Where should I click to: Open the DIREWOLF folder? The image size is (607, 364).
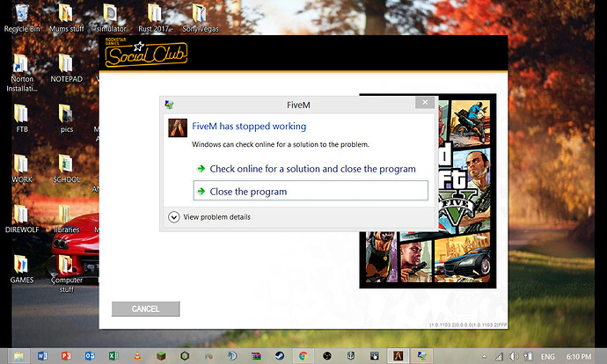22,219
